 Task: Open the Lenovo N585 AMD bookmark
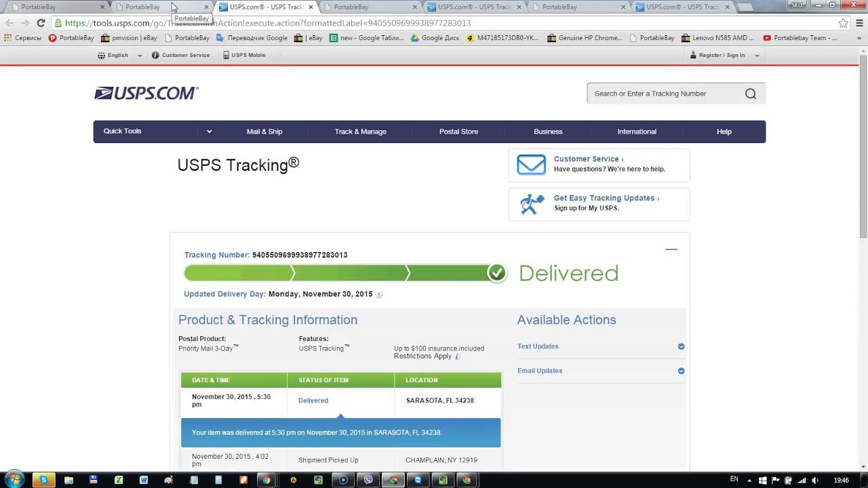717,38
